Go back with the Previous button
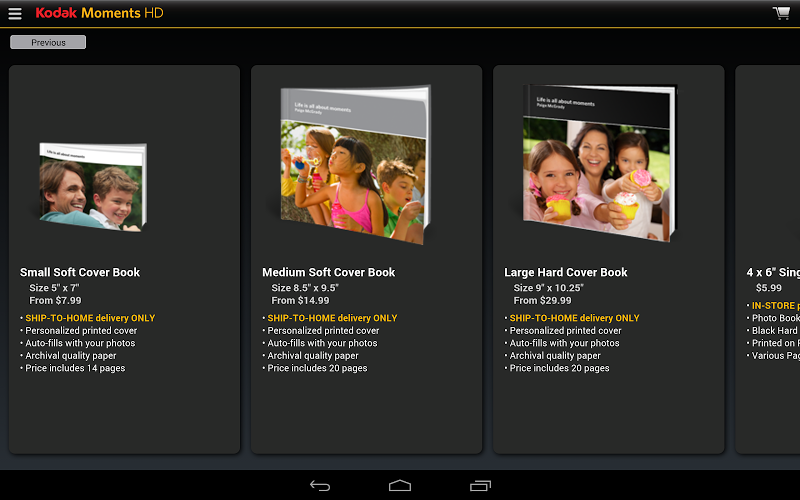This screenshot has width=800, height=500. 48,42
